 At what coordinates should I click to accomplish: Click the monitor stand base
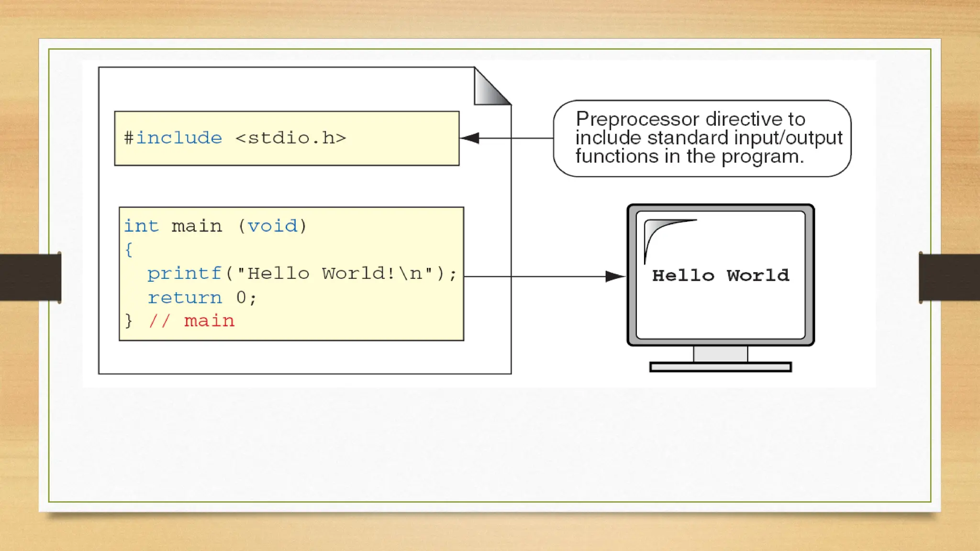(x=720, y=367)
